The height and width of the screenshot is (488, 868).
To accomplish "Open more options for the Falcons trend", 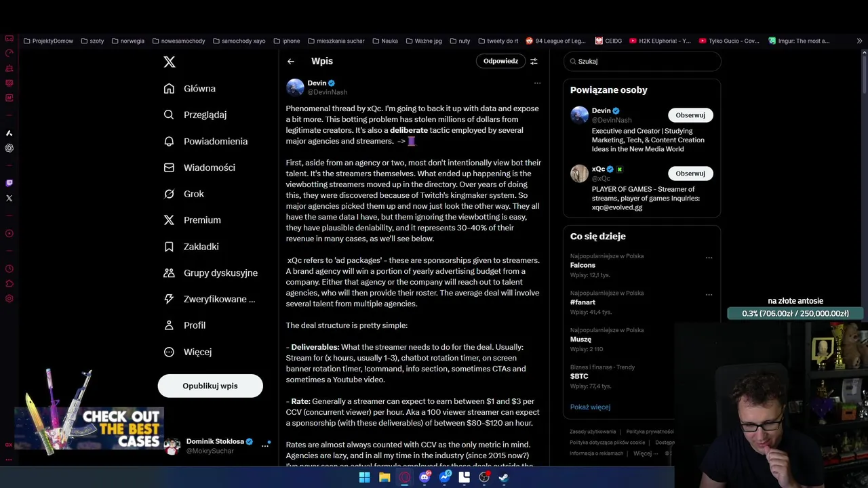I will [x=709, y=258].
